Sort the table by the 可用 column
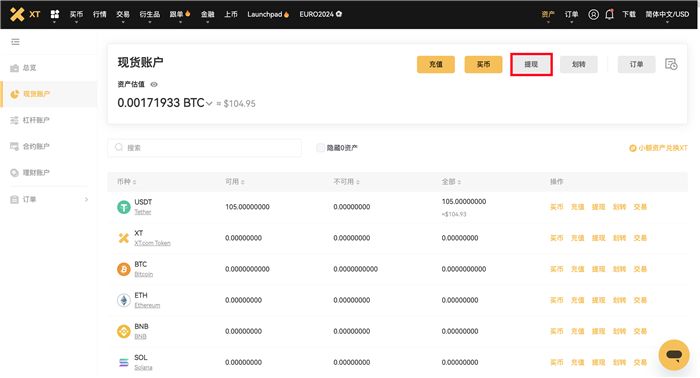700x378 pixels. (x=235, y=182)
